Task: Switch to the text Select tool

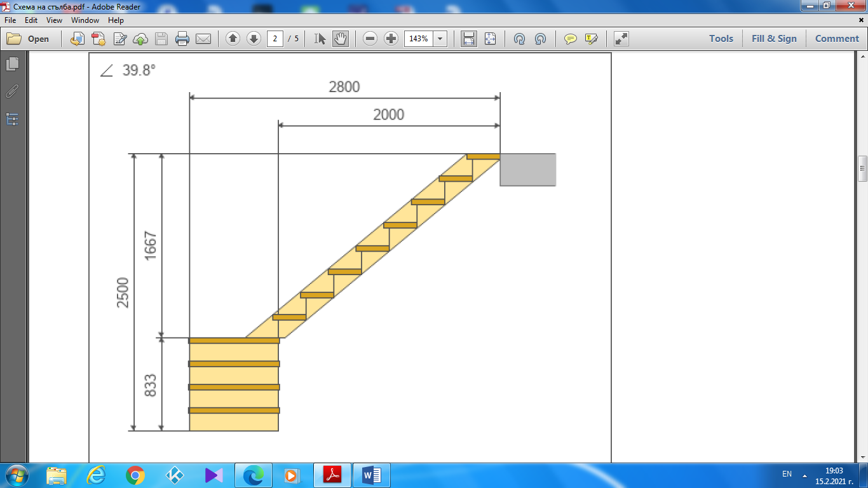Action: 320,39
